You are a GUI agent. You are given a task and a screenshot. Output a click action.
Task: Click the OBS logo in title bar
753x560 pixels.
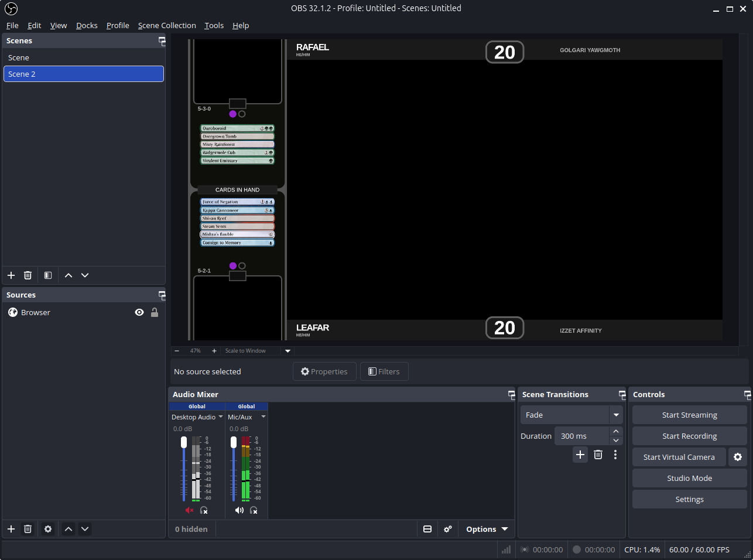click(11, 9)
